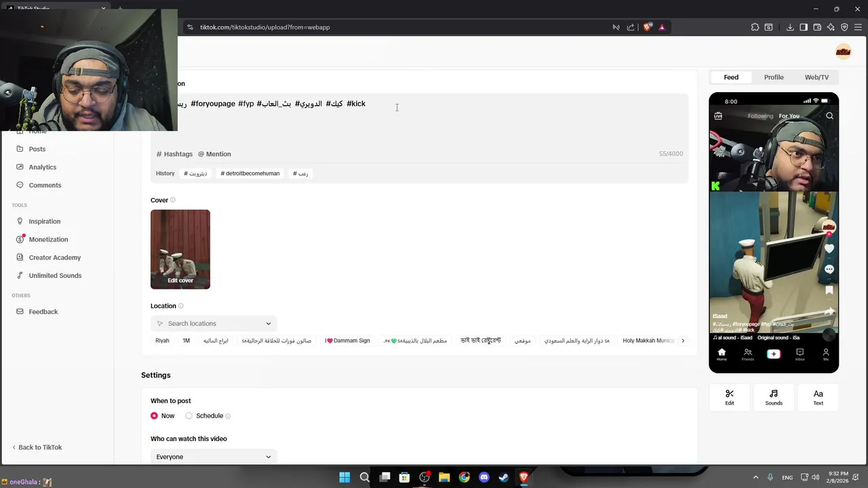Image resolution: width=868 pixels, height=488 pixels.
Task: Open Brave VPN shield icon
Action: pyautogui.click(x=844, y=27)
